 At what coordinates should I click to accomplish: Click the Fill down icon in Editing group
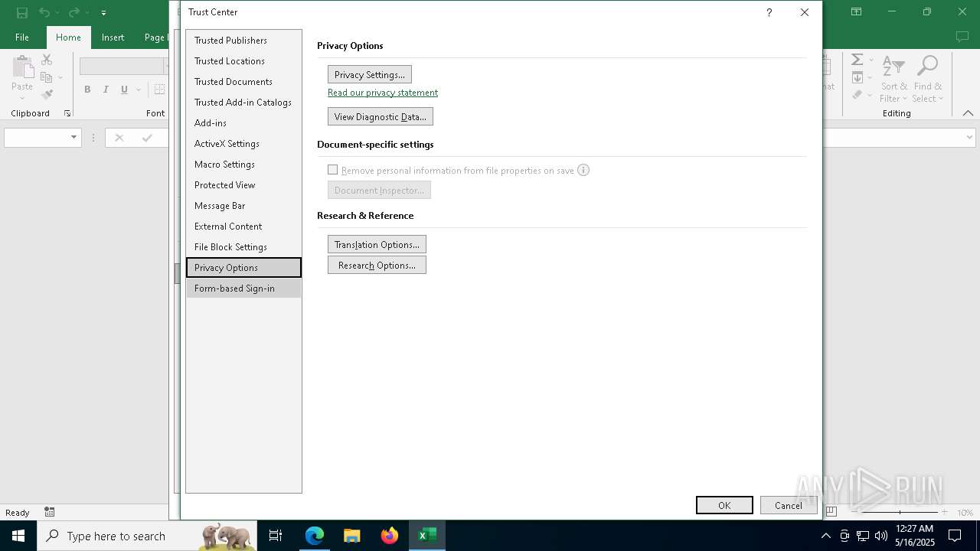[857, 77]
